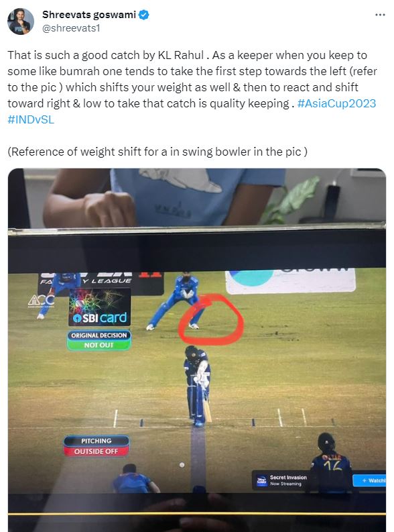Open the #INDvSL hashtag

pyautogui.click(x=31, y=119)
